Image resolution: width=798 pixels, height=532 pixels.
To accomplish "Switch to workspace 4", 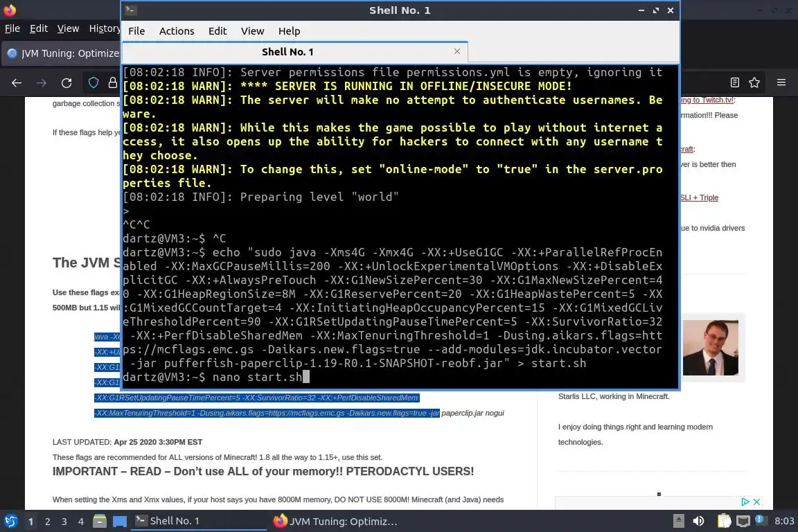I will tap(81, 522).
